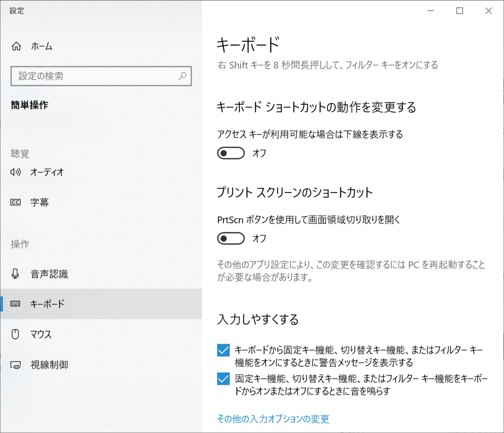504x433 pixels.
Task: Uncheck the warning message checkbox
Action: tap(223, 350)
